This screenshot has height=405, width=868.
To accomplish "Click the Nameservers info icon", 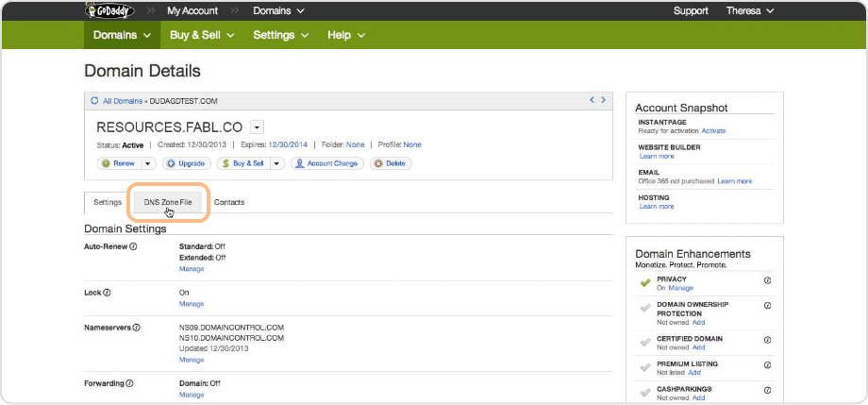I will click(136, 327).
